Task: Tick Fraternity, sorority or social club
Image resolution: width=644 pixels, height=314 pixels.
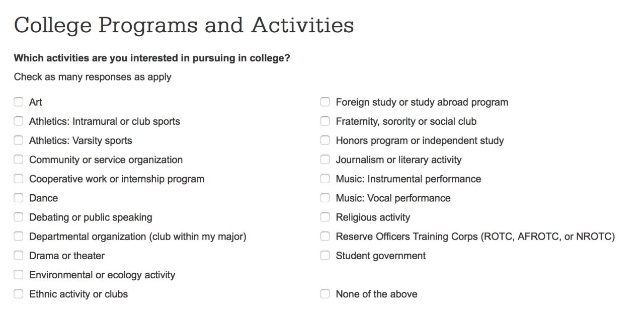Action: [x=326, y=121]
